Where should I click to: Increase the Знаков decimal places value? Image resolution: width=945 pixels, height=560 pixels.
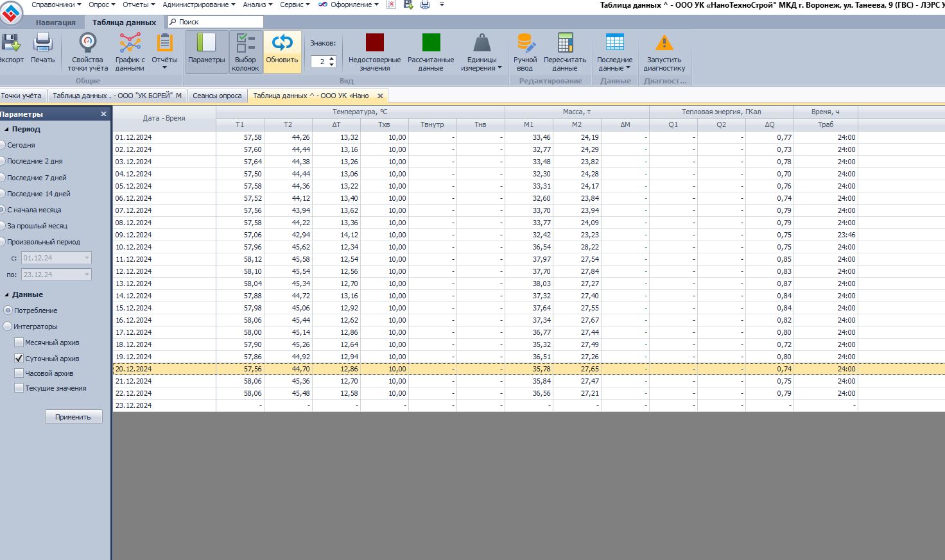click(331, 58)
